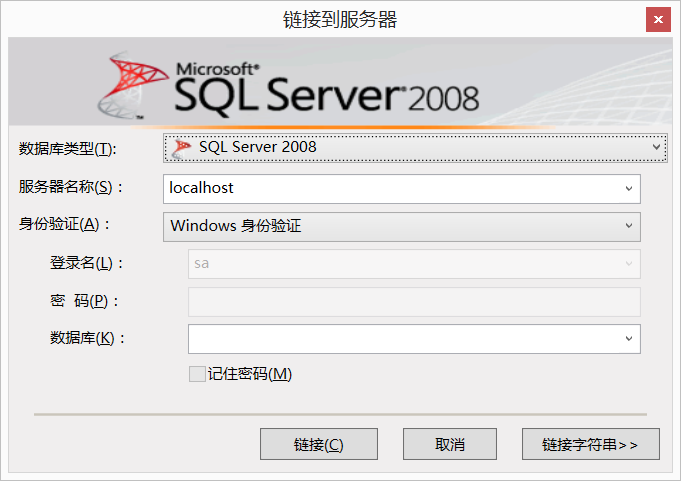This screenshot has width=681, height=481.
Task: Click the 链接(C) button
Action: [319, 444]
